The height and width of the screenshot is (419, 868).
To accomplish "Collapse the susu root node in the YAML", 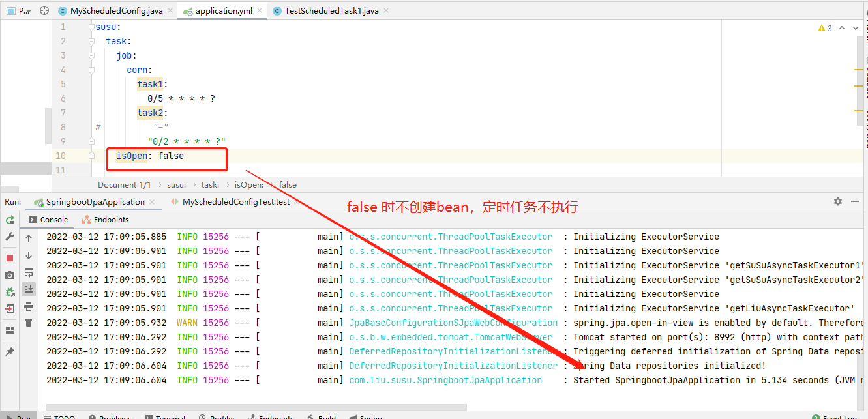I will coord(91,29).
